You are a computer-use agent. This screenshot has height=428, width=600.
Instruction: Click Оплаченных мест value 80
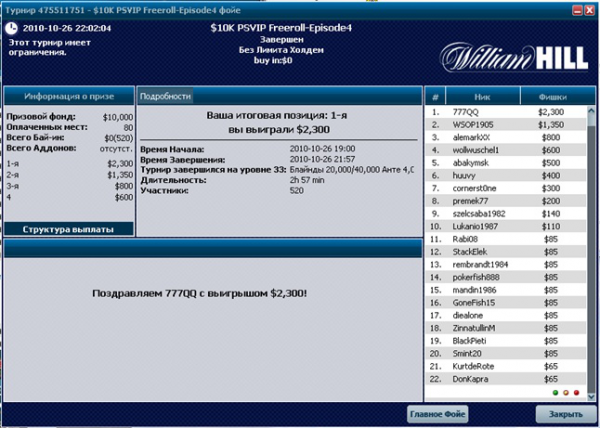coord(128,128)
